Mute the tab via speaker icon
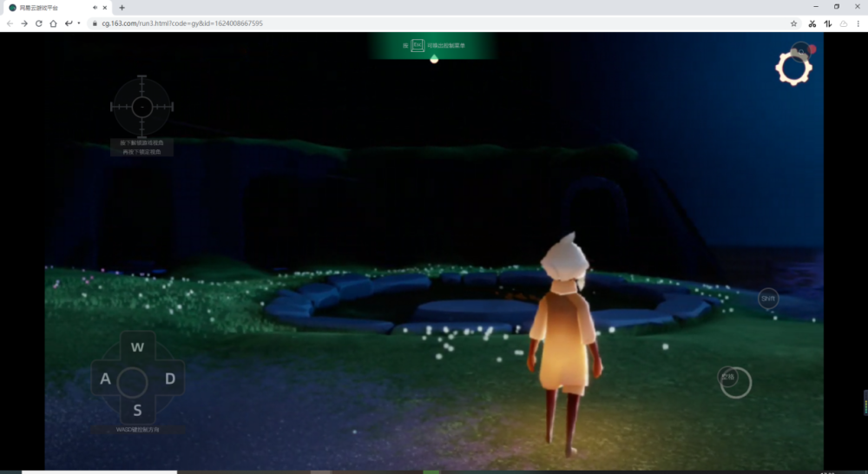The width and height of the screenshot is (868, 474). click(x=95, y=7)
